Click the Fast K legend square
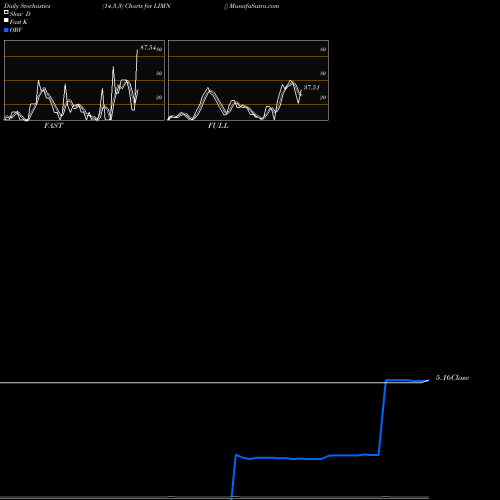 [x=6, y=20]
